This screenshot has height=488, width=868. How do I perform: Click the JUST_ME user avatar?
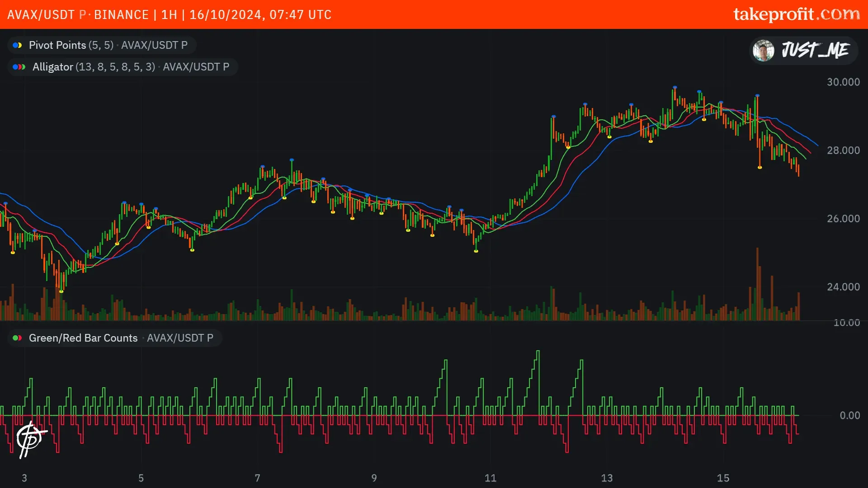click(764, 51)
